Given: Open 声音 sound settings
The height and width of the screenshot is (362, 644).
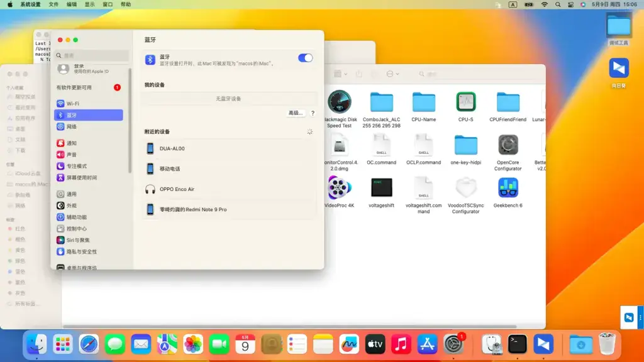Looking at the screenshot, I should click(x=89, y=155).
